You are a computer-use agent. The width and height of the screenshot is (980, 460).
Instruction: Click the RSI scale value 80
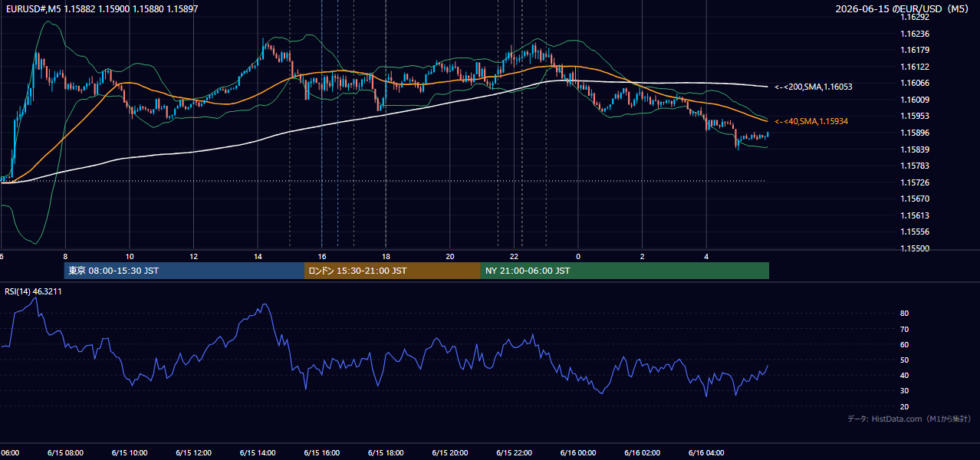click(x=905, y=314)
